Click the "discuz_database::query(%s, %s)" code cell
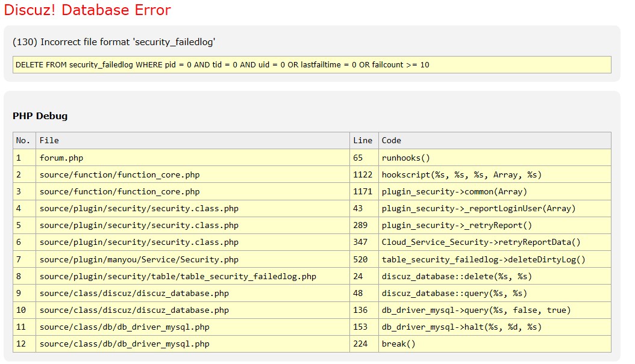 click(495, 293)
